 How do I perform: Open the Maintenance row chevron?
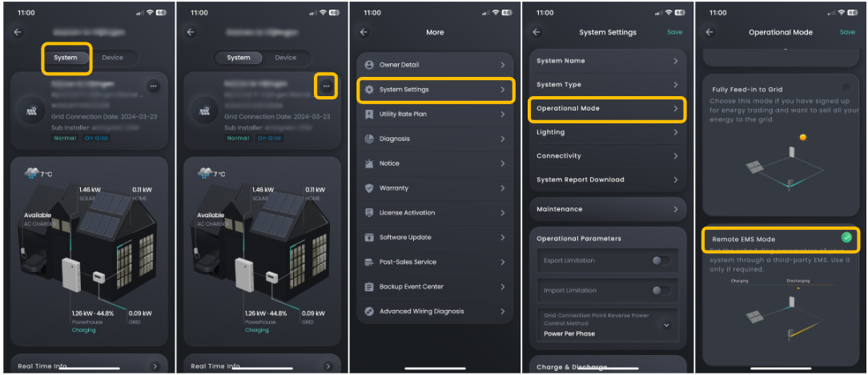click(675, 209)
